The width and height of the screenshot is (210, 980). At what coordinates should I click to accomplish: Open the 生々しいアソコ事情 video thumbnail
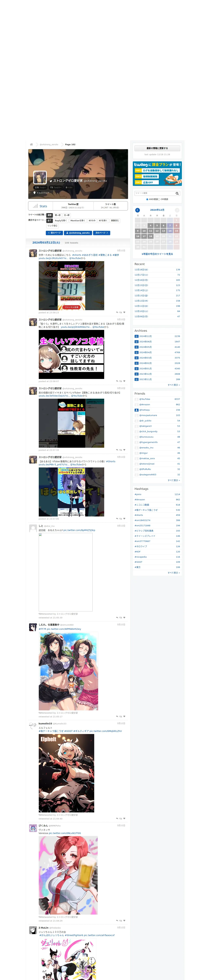[x=71, y=355]
